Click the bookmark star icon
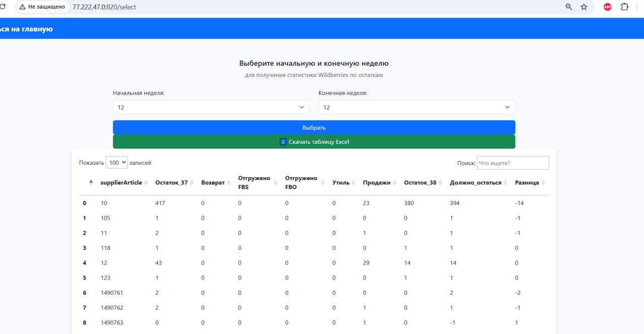 tap(584, 7)
